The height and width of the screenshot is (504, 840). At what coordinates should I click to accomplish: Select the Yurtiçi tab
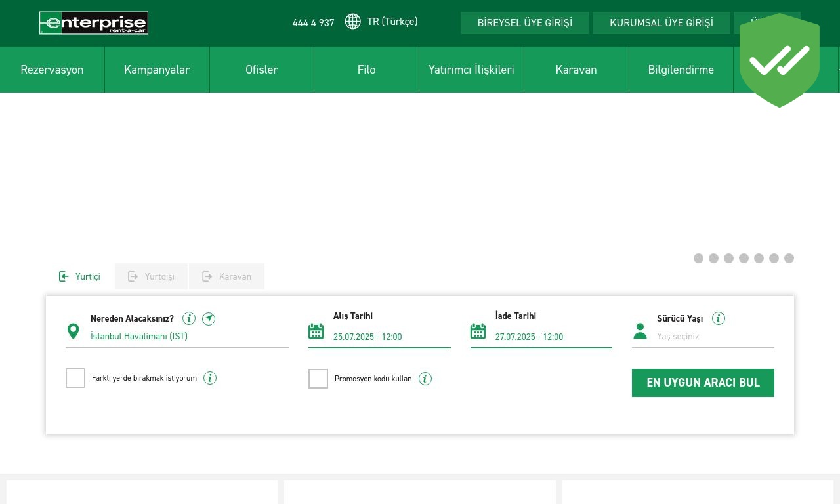point(80,276)
